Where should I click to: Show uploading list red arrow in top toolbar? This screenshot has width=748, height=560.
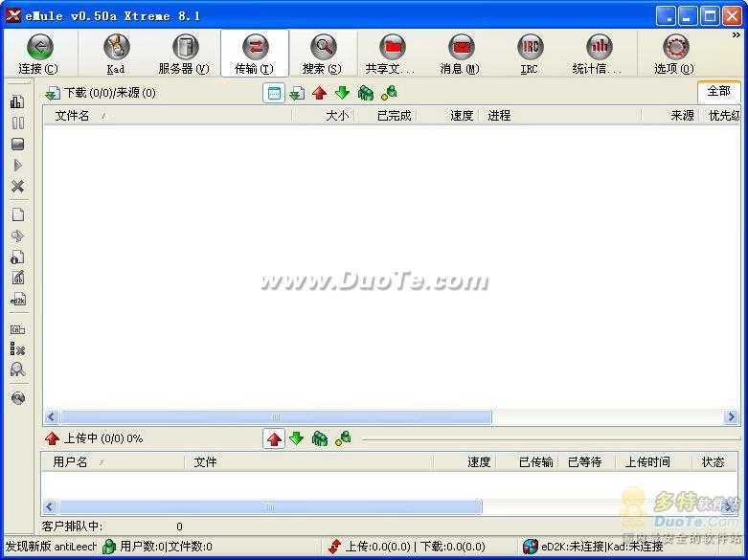(319, 93)
